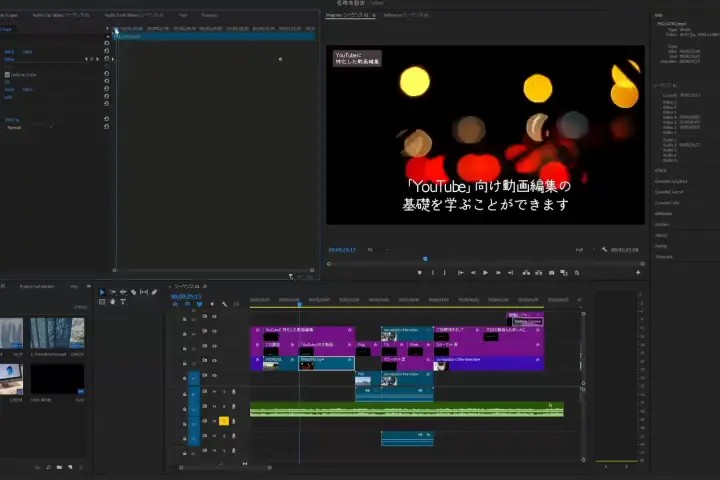720x480 pixels.
Task: Click Go to In point button
Action: click(461, 273)
